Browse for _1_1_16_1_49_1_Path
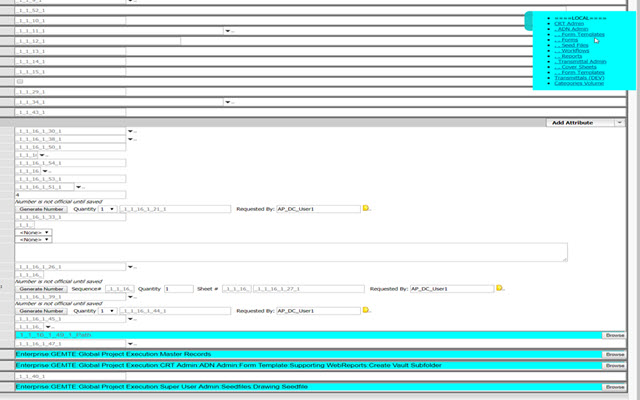640x400 pixels. coord(614,335)
